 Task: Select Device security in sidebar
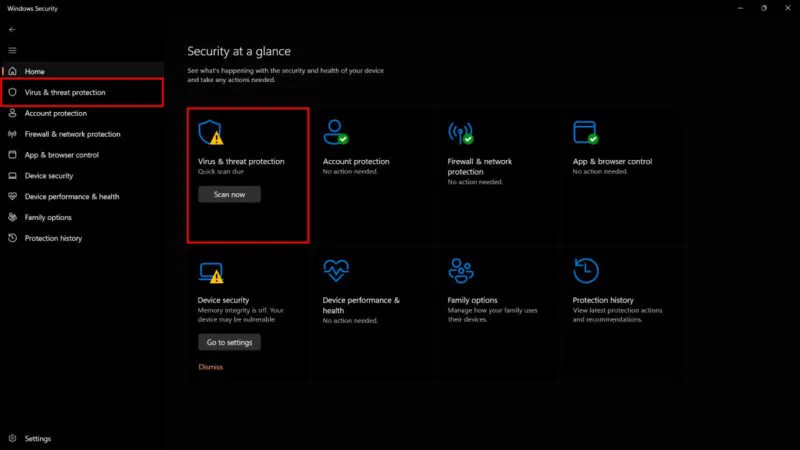pos(83,176)
